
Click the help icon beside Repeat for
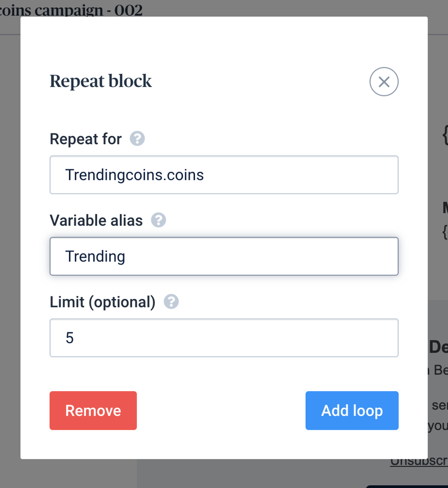(x=137, y=139)
